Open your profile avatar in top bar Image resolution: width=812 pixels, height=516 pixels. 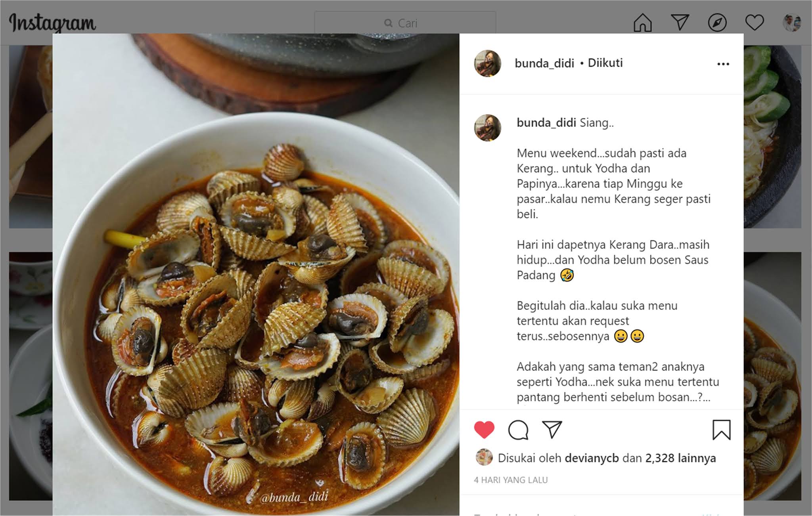click(x=792, y=23)
